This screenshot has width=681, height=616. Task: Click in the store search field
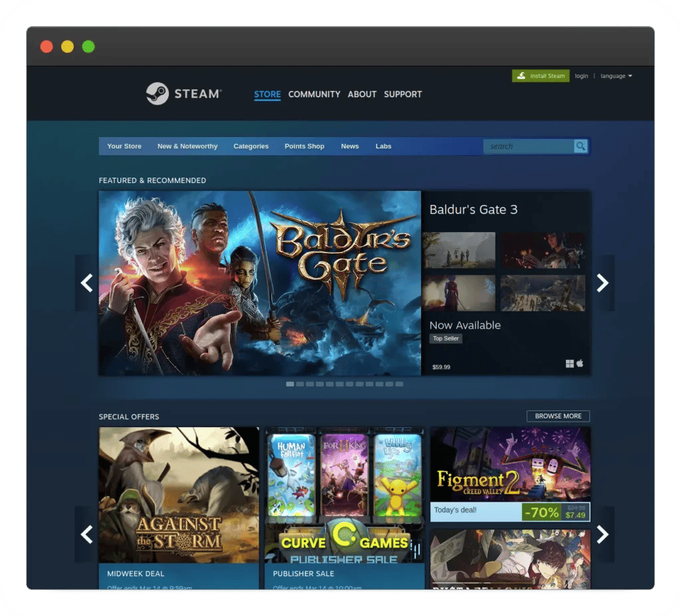click(529, 146)
